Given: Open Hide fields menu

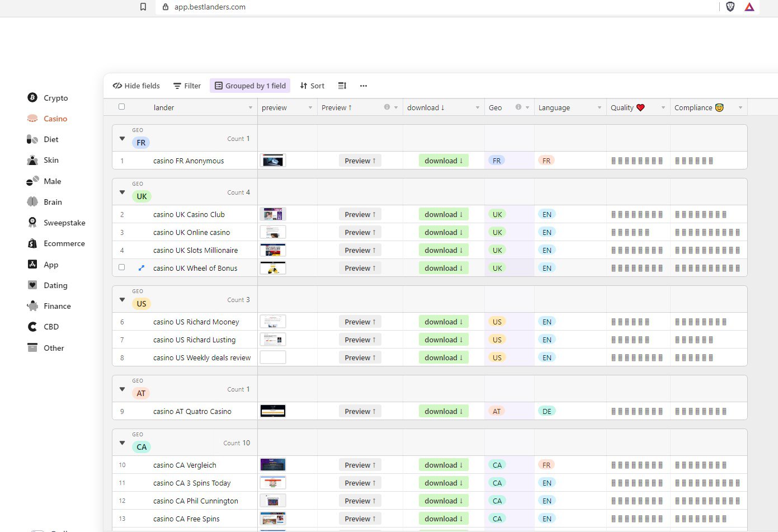Looking at the screenshot, I should tap(136, 86).
